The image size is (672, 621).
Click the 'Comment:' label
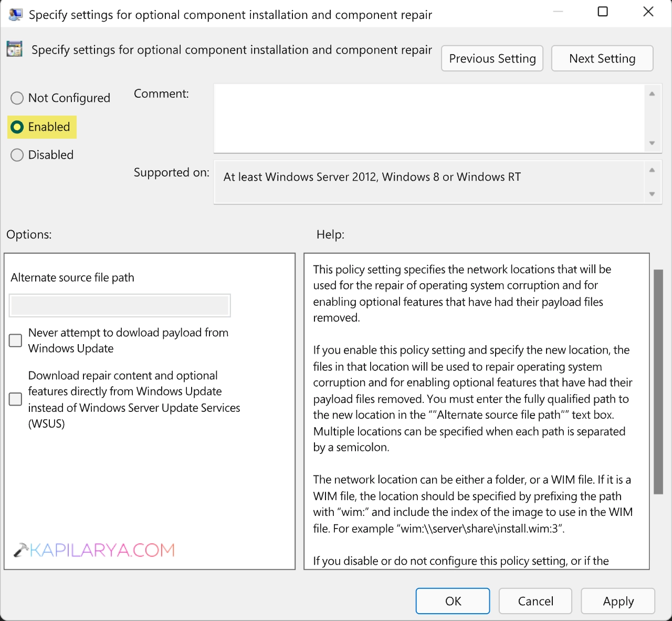point(161,94)
